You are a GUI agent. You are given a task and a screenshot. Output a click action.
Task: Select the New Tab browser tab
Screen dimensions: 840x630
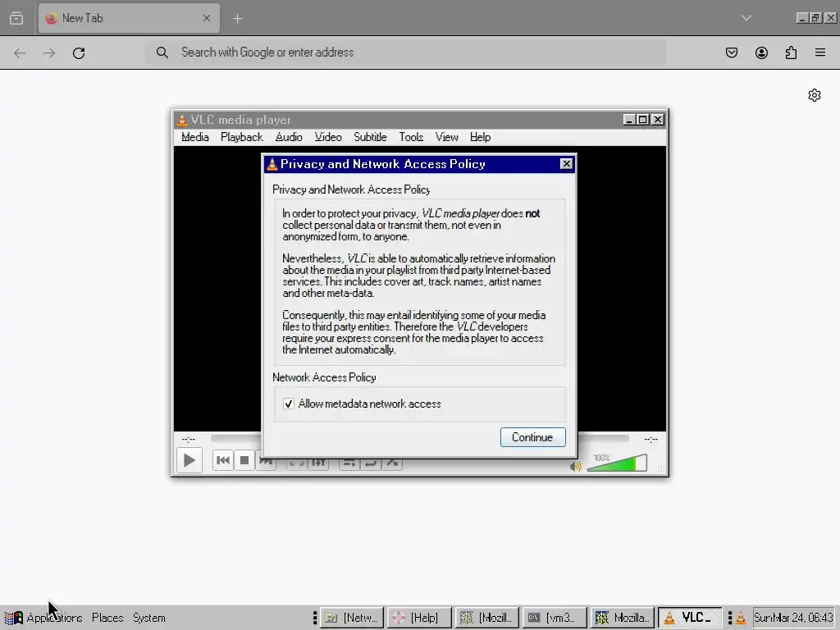(x=129, y=18)
